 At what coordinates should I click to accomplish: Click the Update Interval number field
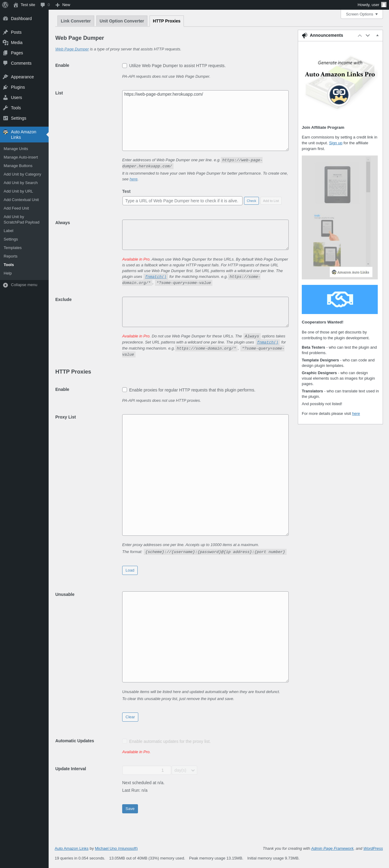click(x=146, y=770)
